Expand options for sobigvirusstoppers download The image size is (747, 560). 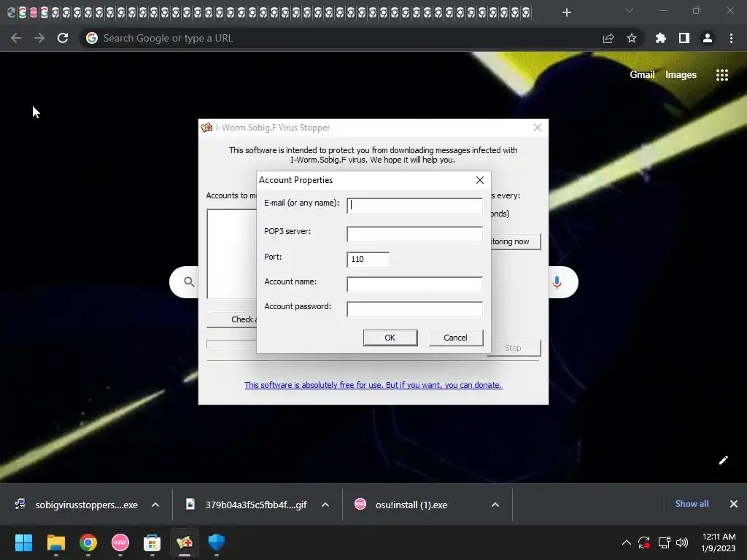pyautogui.click(x=155, y=505)
